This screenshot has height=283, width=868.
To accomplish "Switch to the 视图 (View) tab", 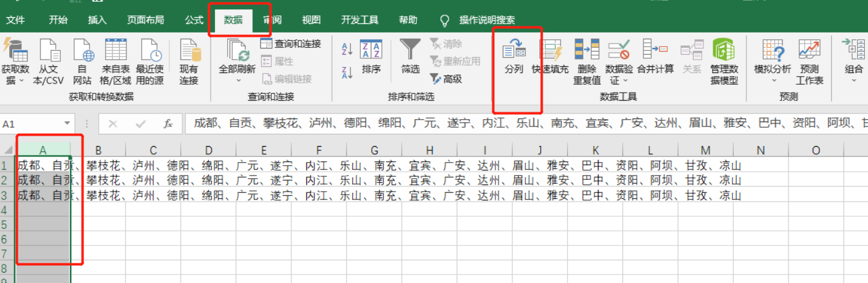I will (x=311, y=20).
